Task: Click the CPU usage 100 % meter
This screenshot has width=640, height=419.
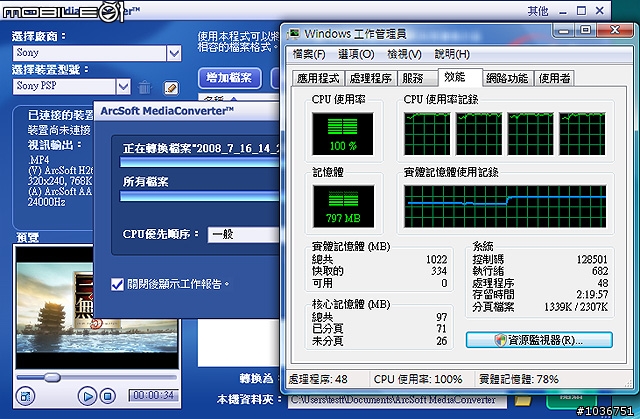Action: click(342, 134)
